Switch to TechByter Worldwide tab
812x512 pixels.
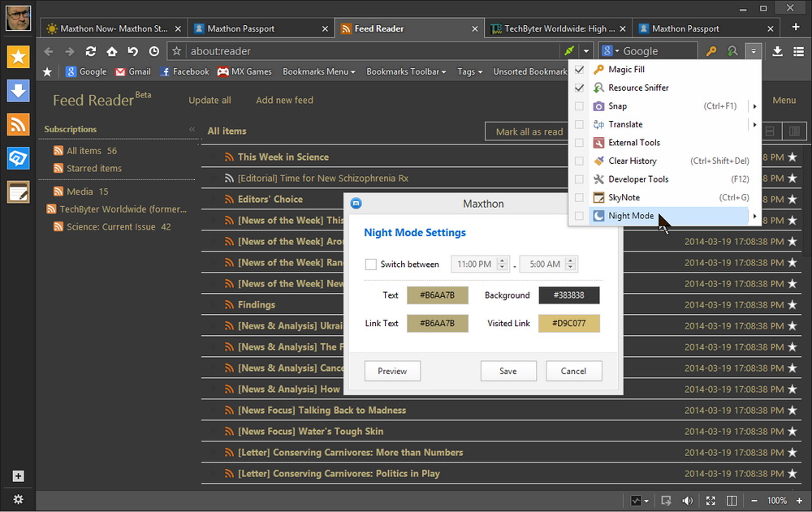pos(559,29)
